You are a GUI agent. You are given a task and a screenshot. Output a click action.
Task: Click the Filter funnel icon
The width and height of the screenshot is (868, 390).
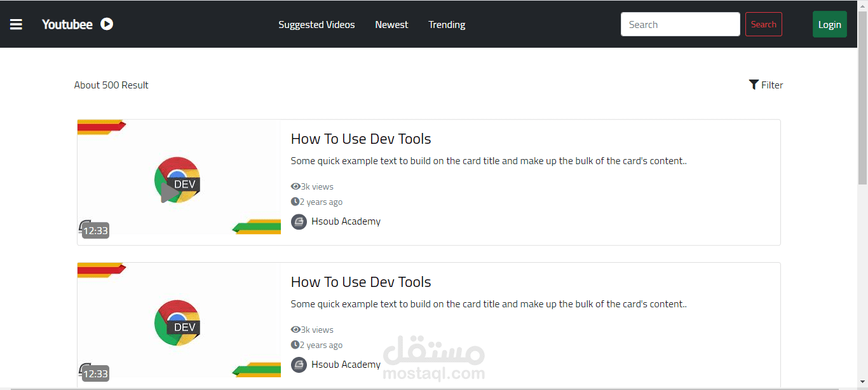[x=754, y=85]
